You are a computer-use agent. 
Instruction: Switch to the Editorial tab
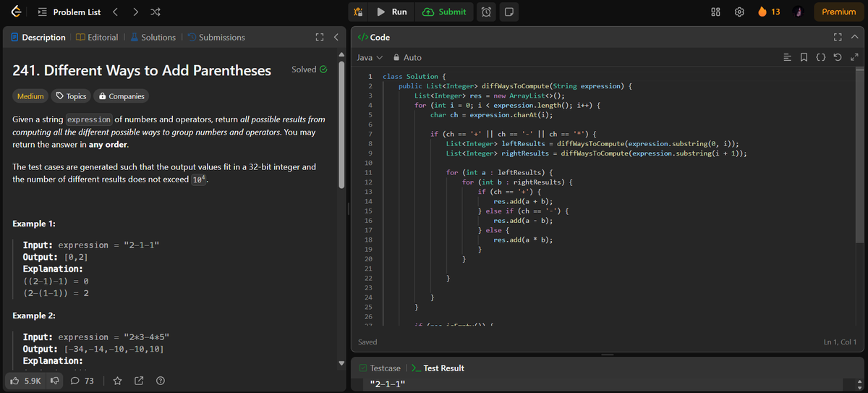97,38
